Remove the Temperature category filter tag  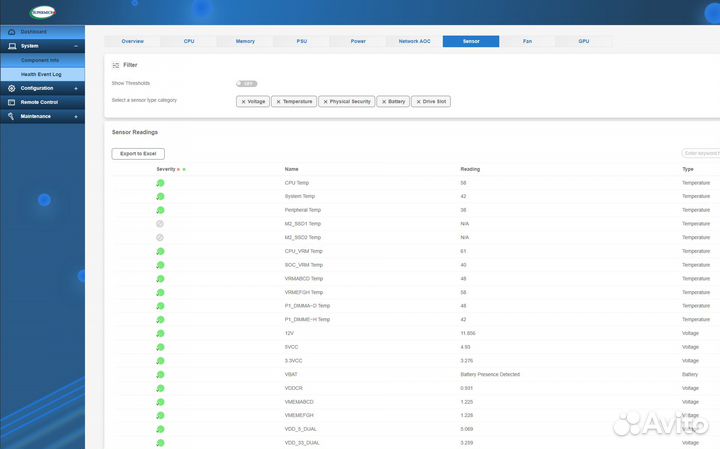pos(278,102)
